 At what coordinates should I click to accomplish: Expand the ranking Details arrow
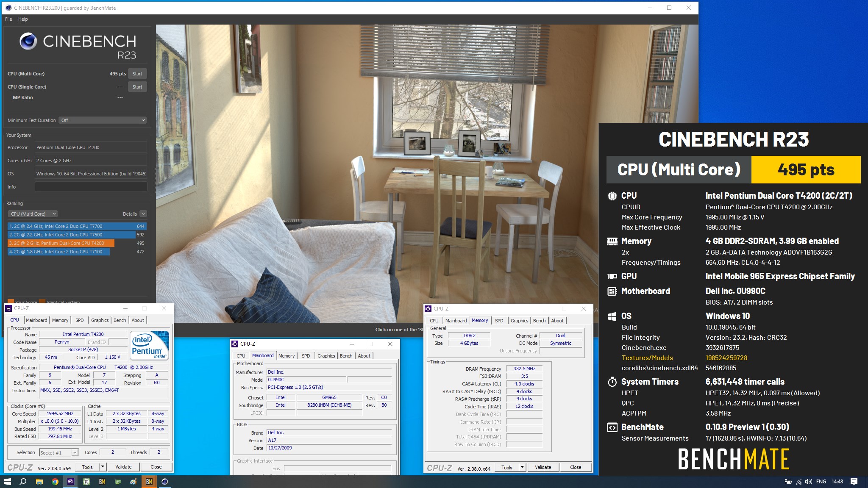click(x=143, y=214)
